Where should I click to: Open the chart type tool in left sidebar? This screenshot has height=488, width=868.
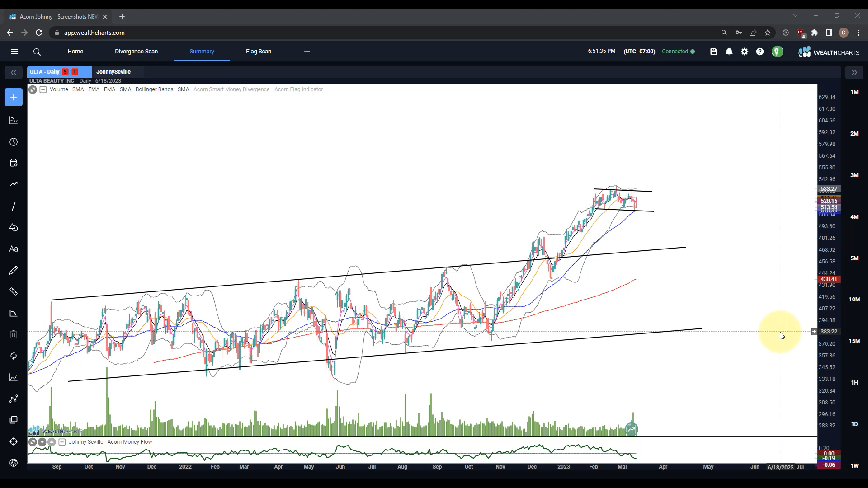pos(14,121)
